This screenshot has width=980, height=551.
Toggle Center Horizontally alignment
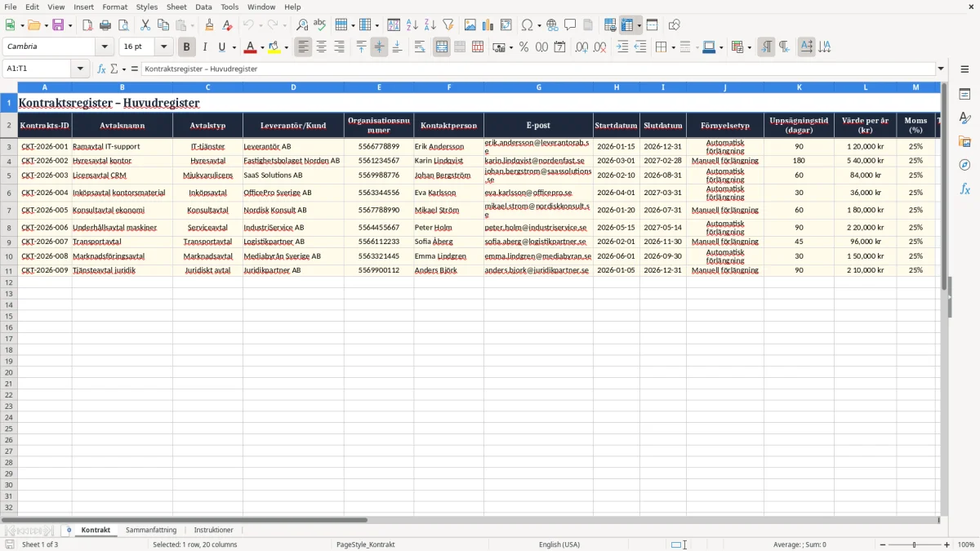click(322, 47)
